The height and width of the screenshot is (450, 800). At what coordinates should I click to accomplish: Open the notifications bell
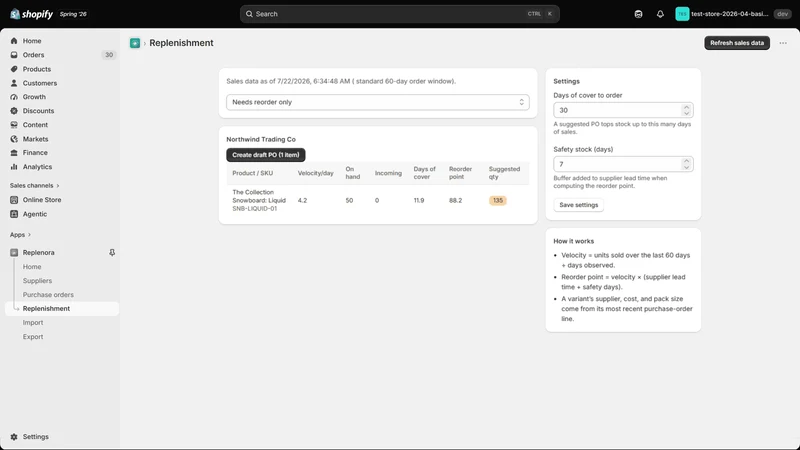pos(660,14)
